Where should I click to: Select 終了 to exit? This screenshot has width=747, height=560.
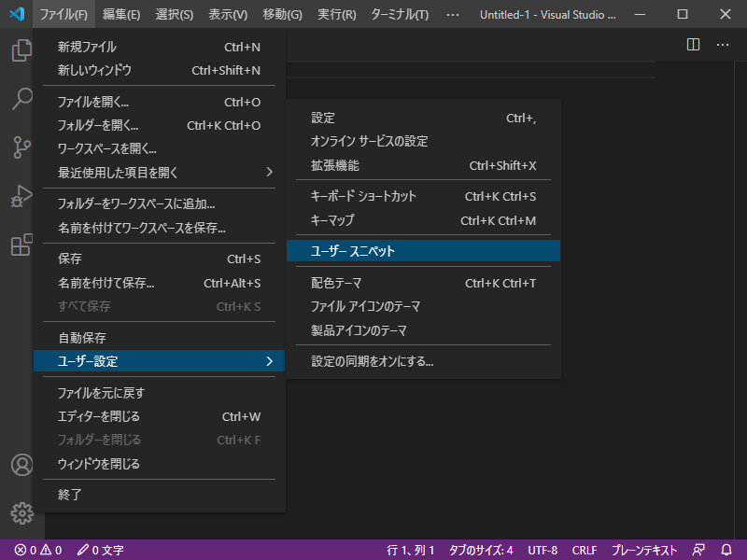click(x=159, y=495)
